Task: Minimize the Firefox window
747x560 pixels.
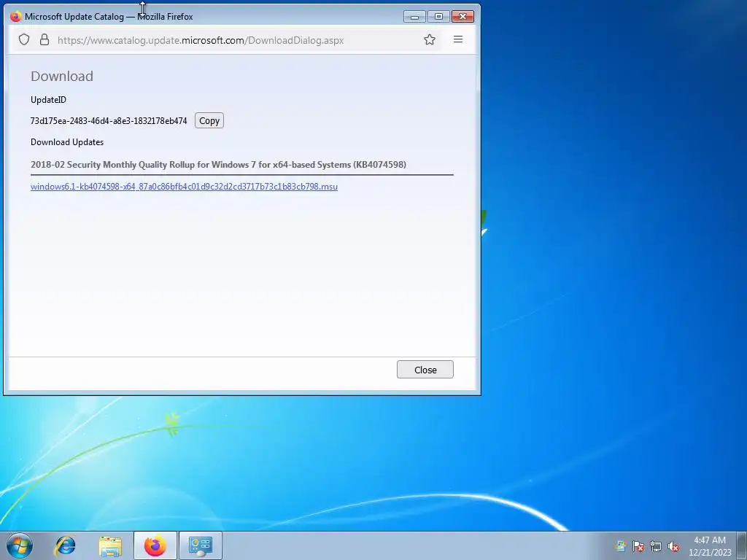Action: click(x=414, y=17)
